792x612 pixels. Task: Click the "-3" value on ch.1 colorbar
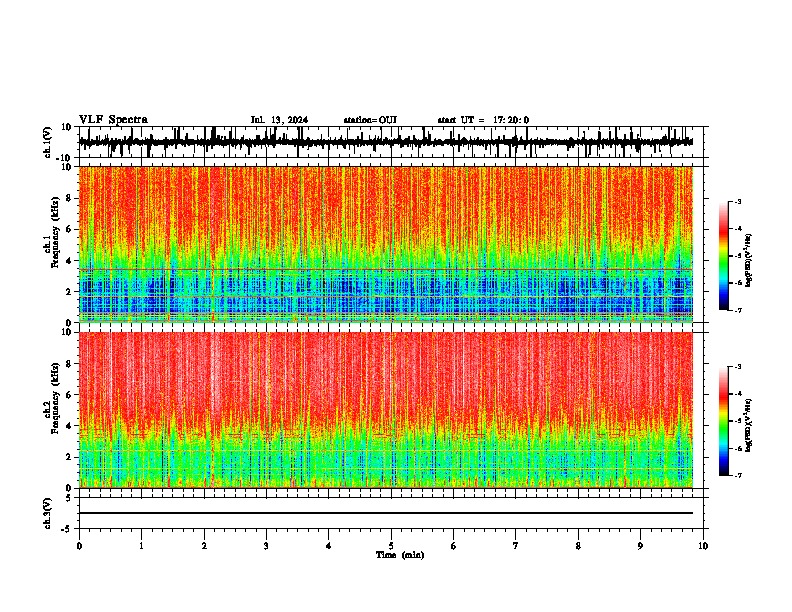point(738,201)
